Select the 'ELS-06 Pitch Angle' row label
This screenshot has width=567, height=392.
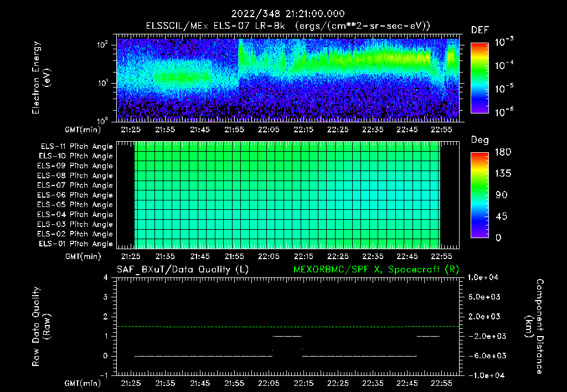pos(75,195)
